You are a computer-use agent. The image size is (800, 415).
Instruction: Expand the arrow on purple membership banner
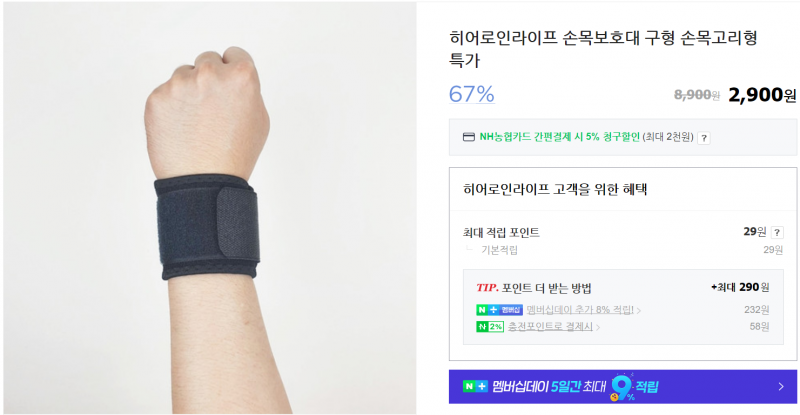tap(781, 386)
